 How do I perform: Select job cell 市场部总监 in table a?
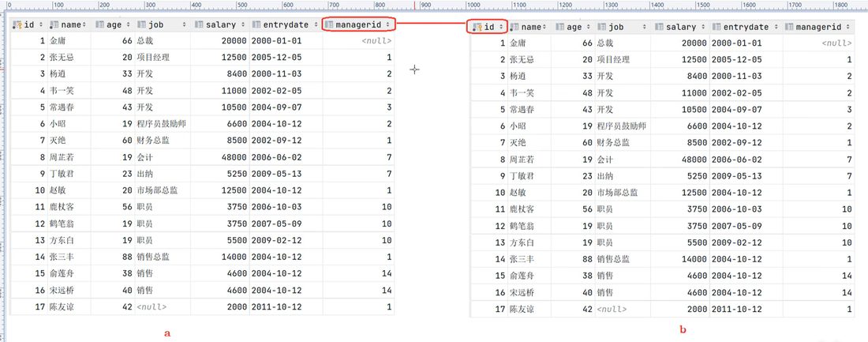[x=163, y=190]
